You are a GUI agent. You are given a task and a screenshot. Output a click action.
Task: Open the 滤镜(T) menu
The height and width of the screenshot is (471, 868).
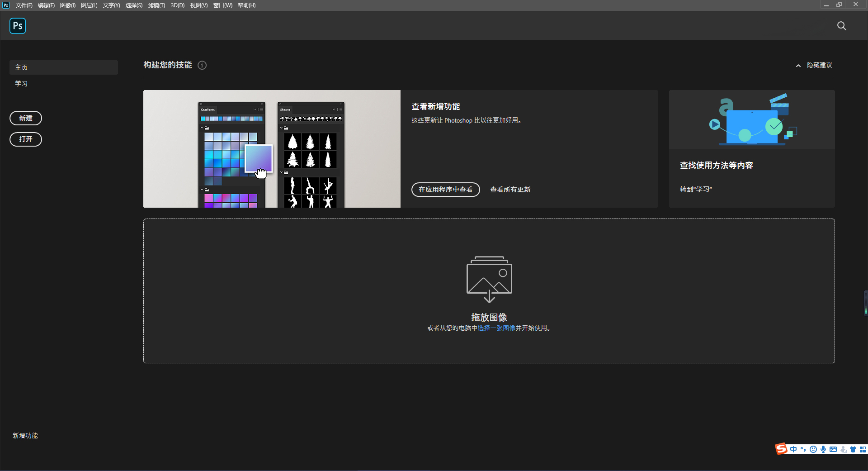pos(156,5)
